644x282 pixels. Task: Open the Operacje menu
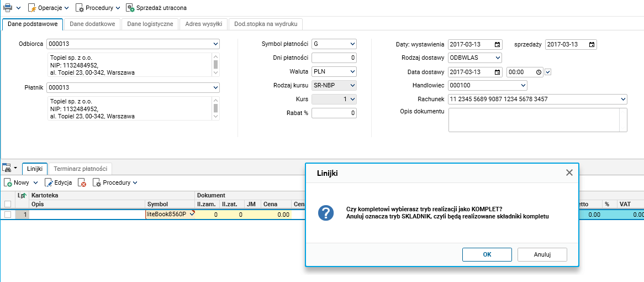49,8
